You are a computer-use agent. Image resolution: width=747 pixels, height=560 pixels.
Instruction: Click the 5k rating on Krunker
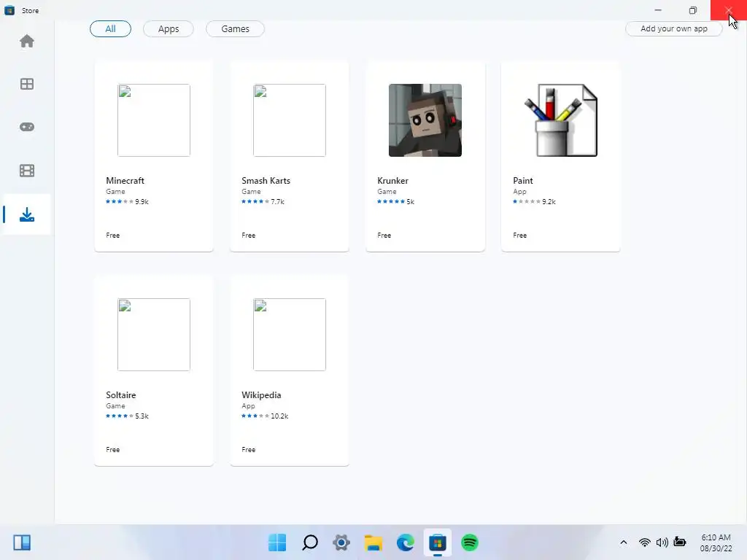[410, 201]
